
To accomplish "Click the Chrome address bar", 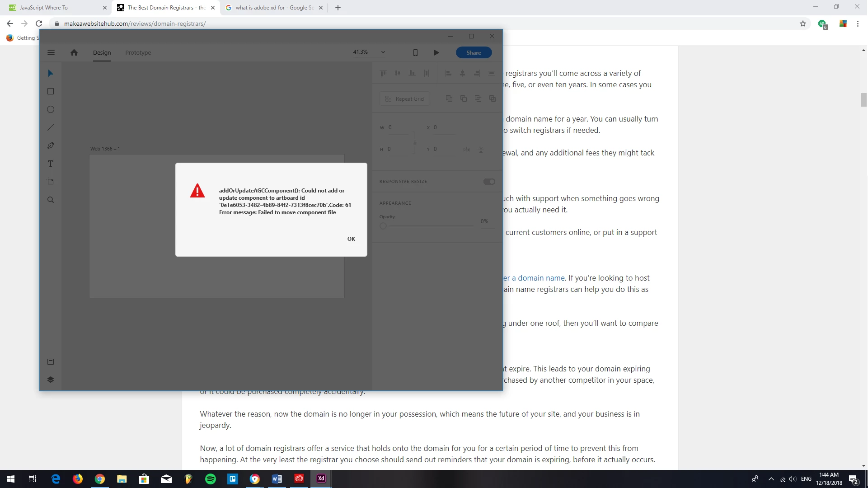I will coord(407,23).
